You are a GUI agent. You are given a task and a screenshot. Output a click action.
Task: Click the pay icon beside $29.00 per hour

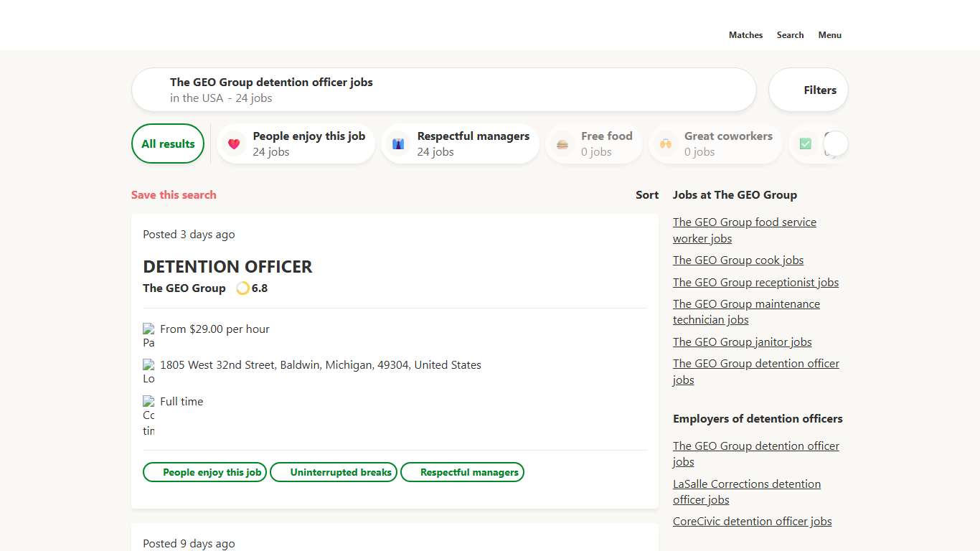point(148,329)
